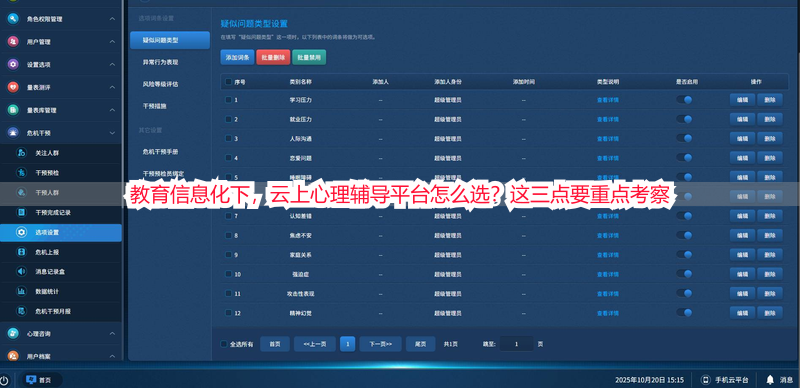The width and height of the screenshot is (800, 388).
Task: Click the 用户管理 sidebar icon
Action: point(13,42)
